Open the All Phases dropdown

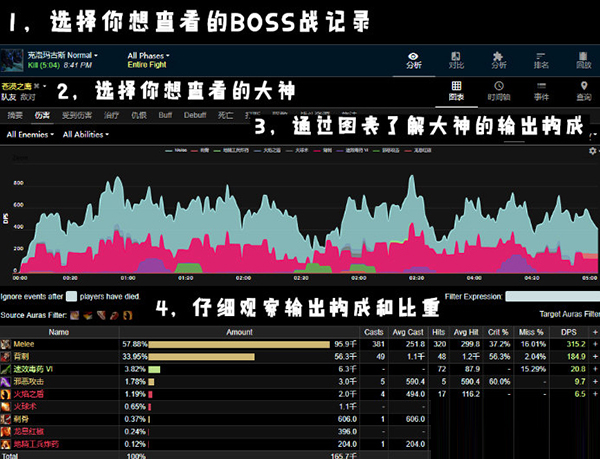tap(148, 54)
